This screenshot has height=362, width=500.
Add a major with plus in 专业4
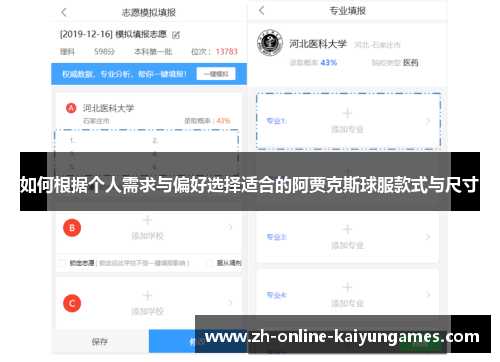tap(347, 287)
